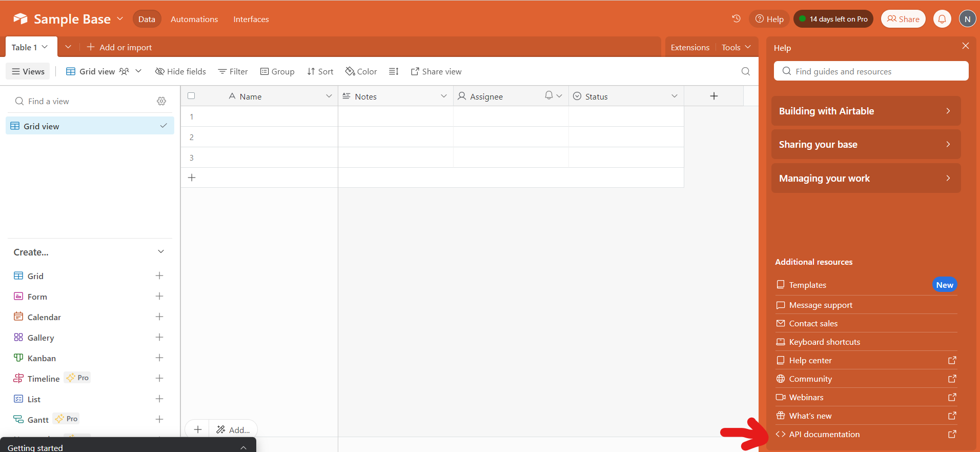The height and width of the screenshot is (452, 980).
Task: Switch to Interfaces tab
Action: point(251,19)
